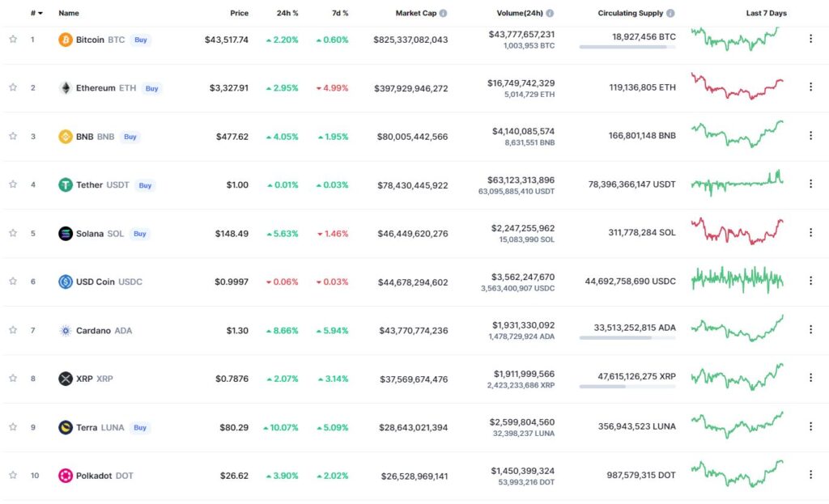Open the Circulating Supply info icon
The height and width of the screenshot is (504, 829).
670,13
